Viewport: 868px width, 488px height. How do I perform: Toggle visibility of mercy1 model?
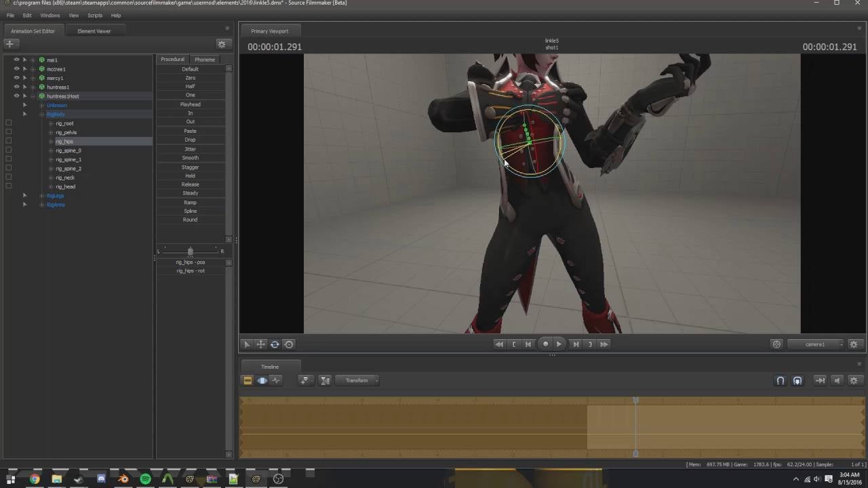16,78
